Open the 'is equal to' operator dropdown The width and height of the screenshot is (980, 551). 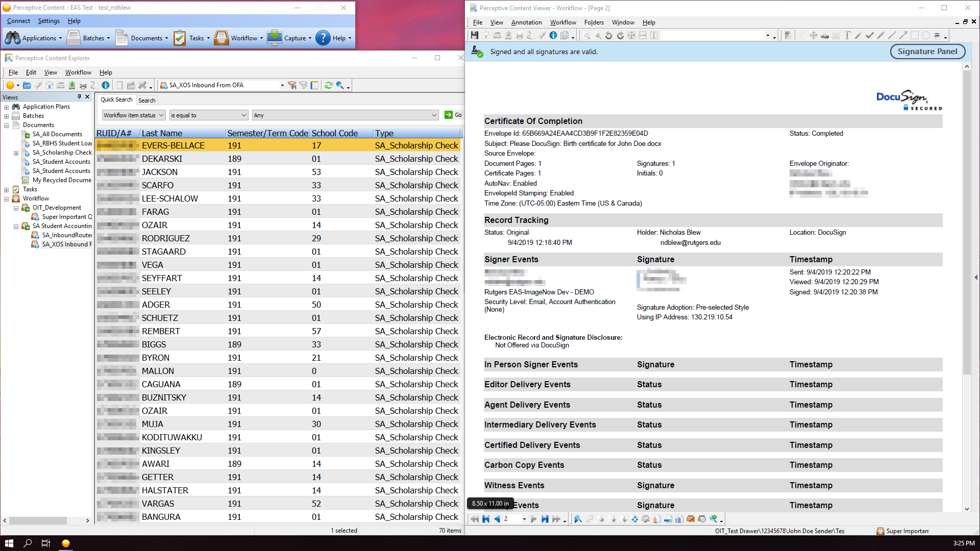click(x=208, y=115)
